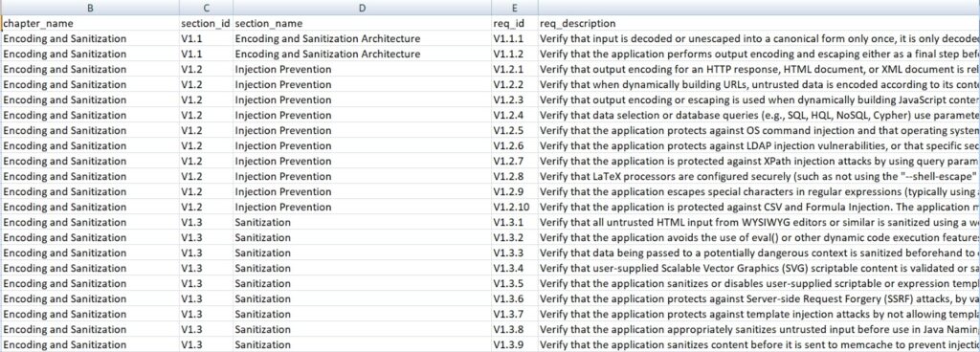Click the description about LDAP injection

759,145
